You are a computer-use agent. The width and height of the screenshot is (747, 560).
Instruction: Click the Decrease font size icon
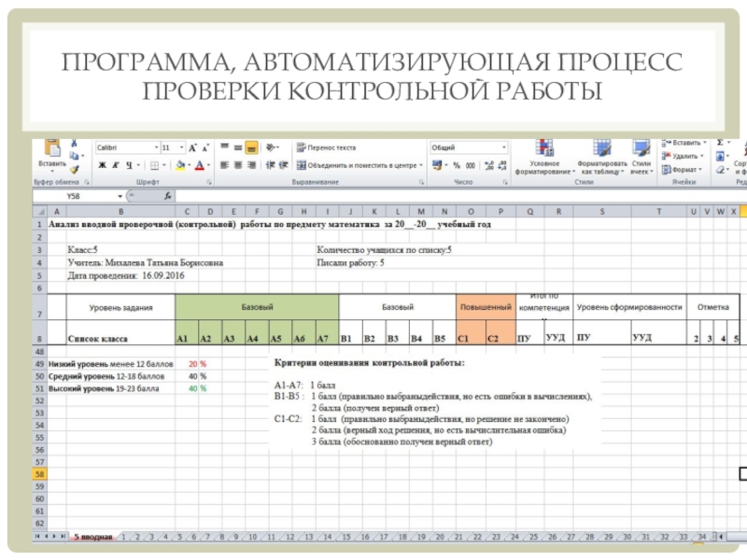tap(205, 148)
